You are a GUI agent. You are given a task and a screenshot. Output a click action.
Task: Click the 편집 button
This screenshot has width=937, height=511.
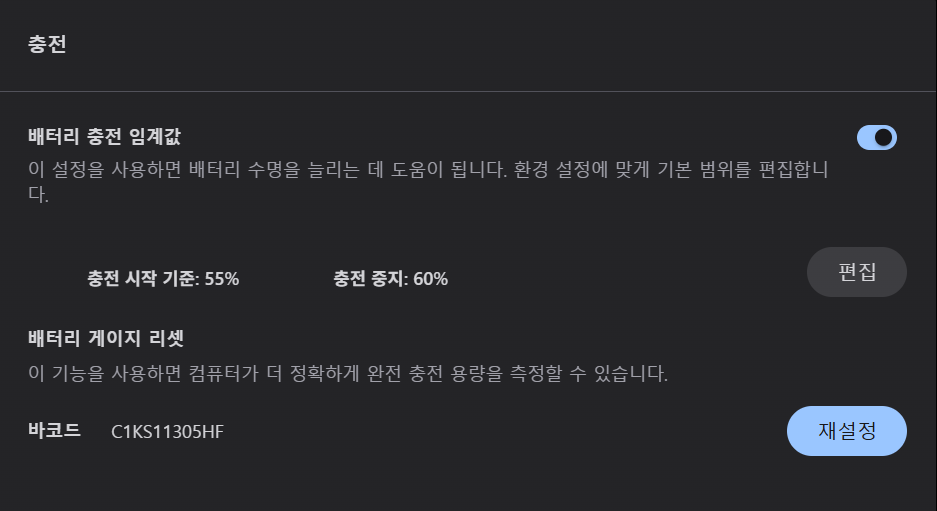pos(856,273)
